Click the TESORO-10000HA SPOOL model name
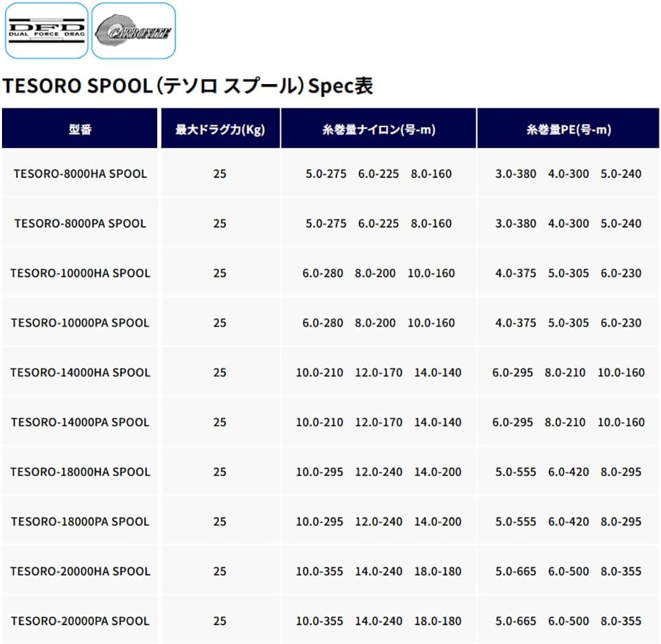661x644 pixels. point(80,274)
